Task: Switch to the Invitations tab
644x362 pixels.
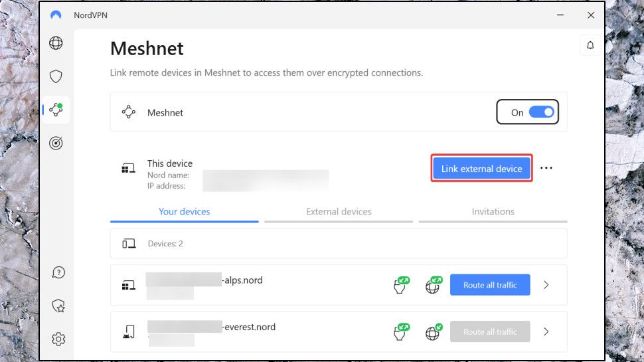Action: click(493, 212)
